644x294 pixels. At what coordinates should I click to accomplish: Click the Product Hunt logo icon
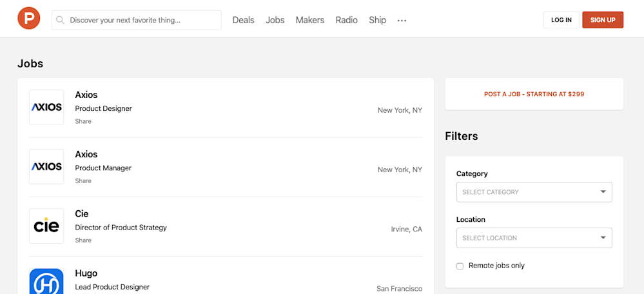(x=29, y=19)
